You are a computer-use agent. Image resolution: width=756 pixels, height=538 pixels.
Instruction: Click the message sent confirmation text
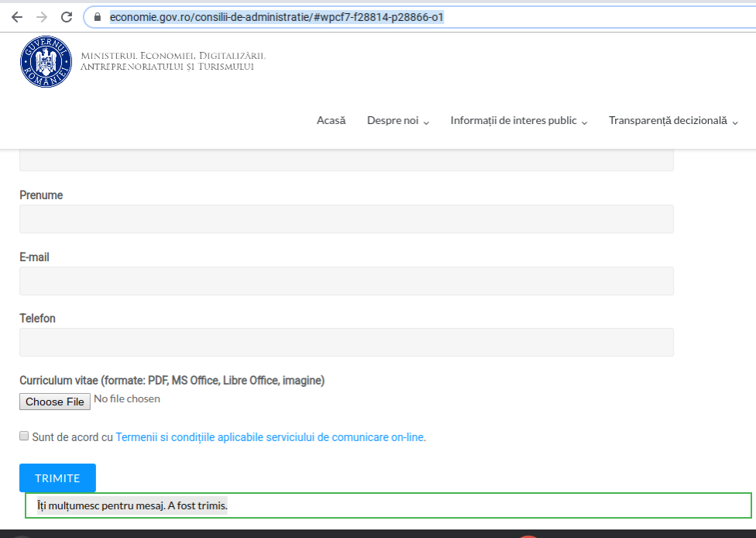132,505
